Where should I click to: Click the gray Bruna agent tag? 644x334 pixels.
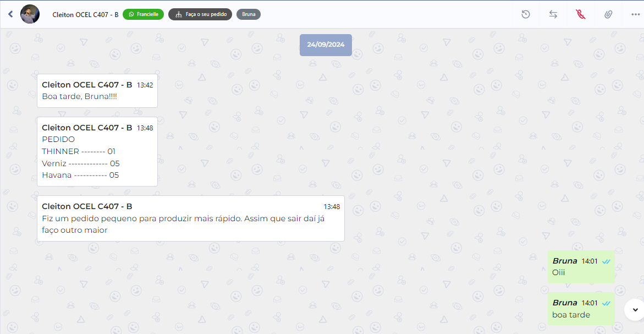(x=249, y=14)
